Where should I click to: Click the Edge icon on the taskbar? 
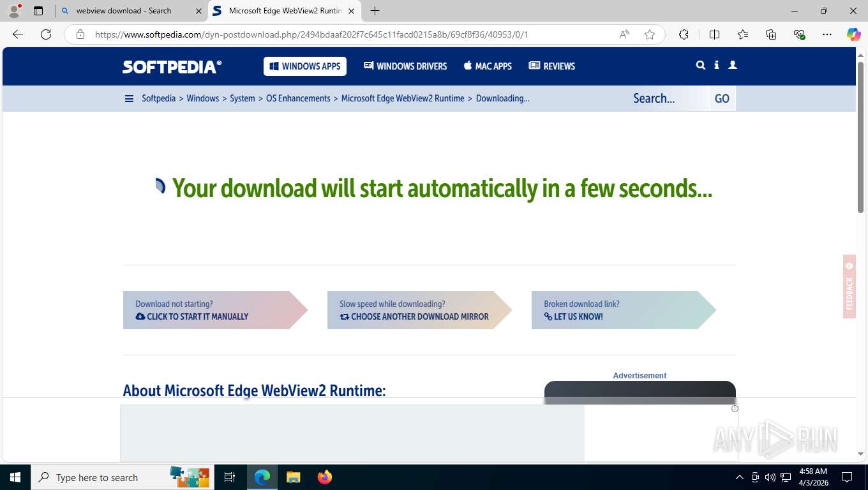(x=262, y=477)
